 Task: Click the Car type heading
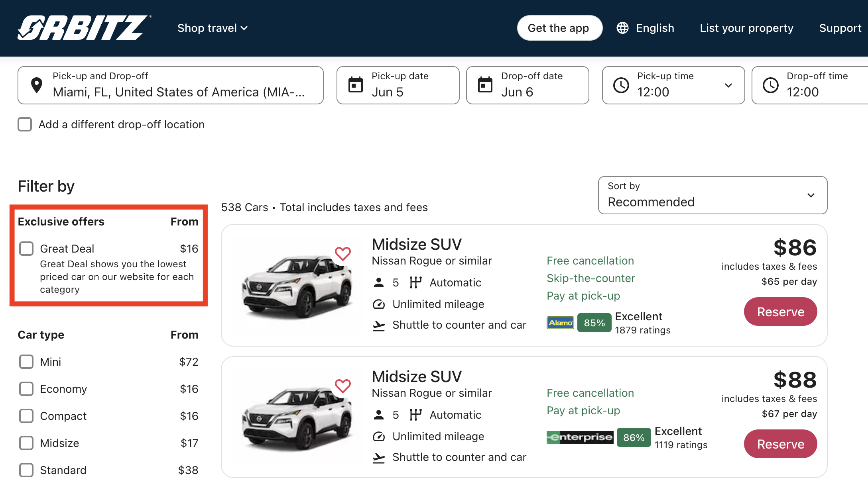[41, 335]
